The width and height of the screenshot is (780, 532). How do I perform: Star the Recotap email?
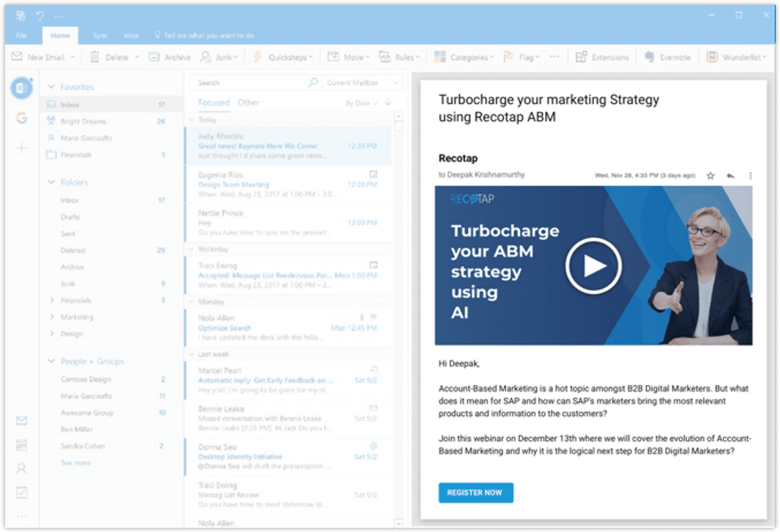[710, 175]
